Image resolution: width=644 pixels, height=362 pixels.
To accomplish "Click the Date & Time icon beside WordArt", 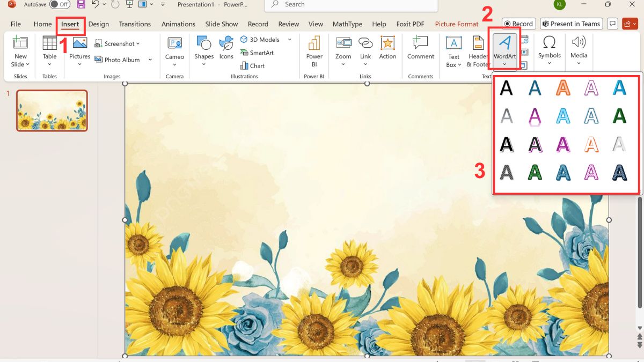I will tap(525, 40).
